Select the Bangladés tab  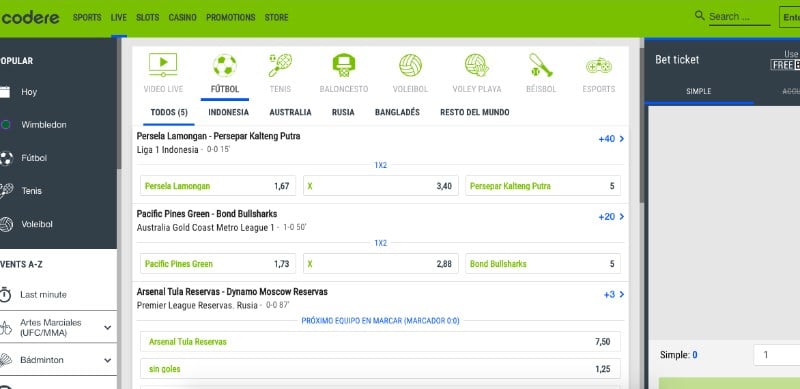397,112
